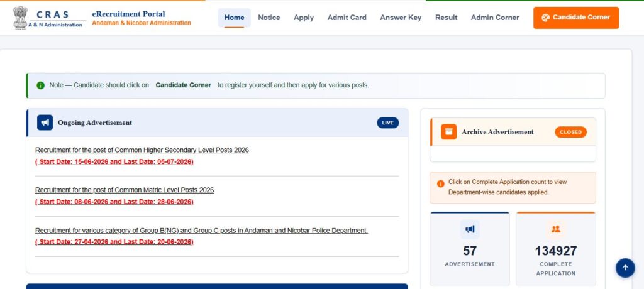Click the date line ending 05-07-2026
644x289 pixels.
[x=114, y=161]
